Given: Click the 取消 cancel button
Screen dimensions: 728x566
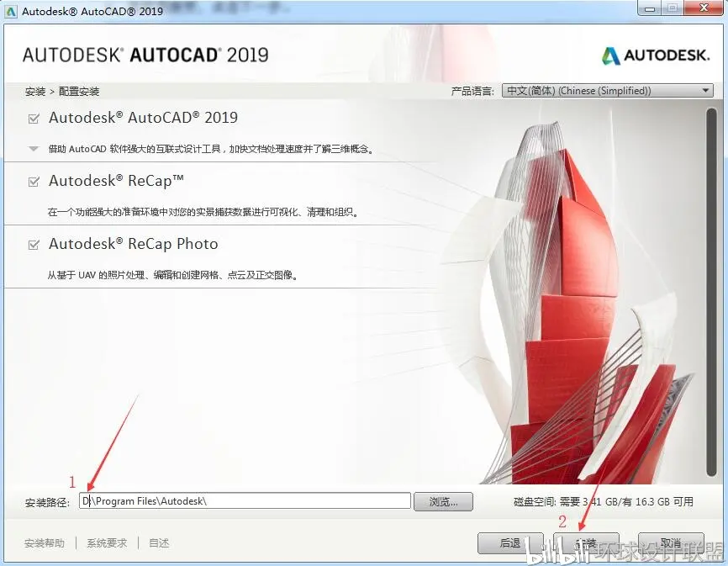Looking at the screenshot, I should tap(671, 542).
